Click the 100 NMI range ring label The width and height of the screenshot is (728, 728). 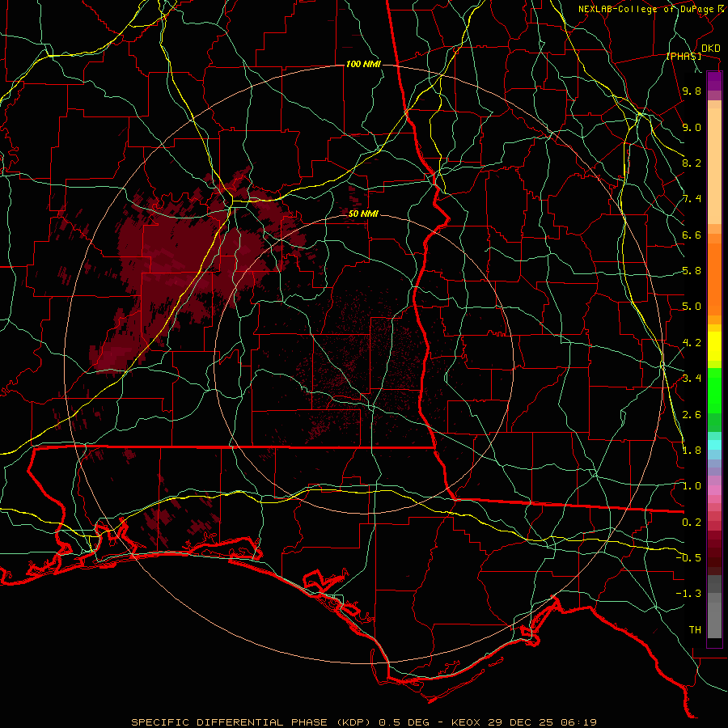(363, 64)
